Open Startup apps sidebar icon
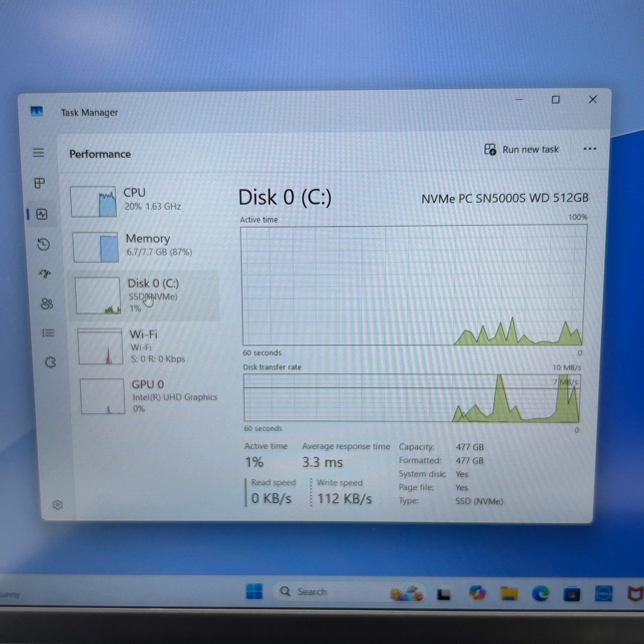644x644 pixels. point(45,274)
